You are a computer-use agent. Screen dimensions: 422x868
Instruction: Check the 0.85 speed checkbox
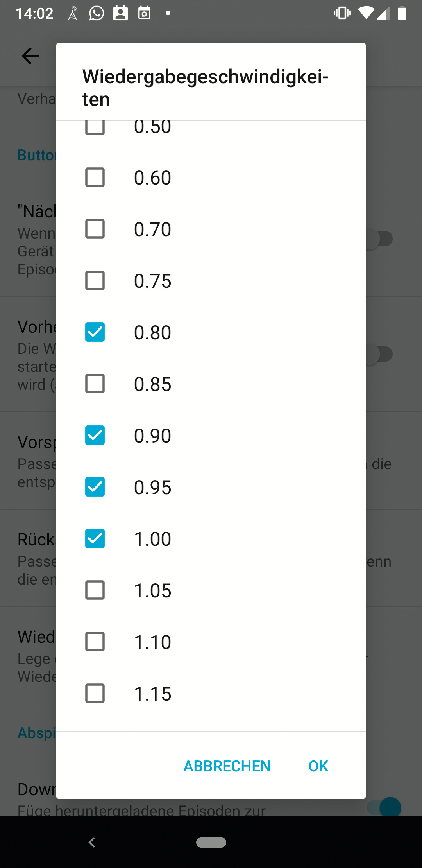tap(95, 384)
